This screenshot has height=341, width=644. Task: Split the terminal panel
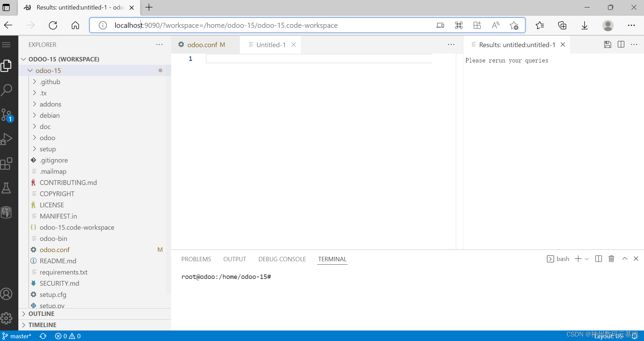(599, 259)
